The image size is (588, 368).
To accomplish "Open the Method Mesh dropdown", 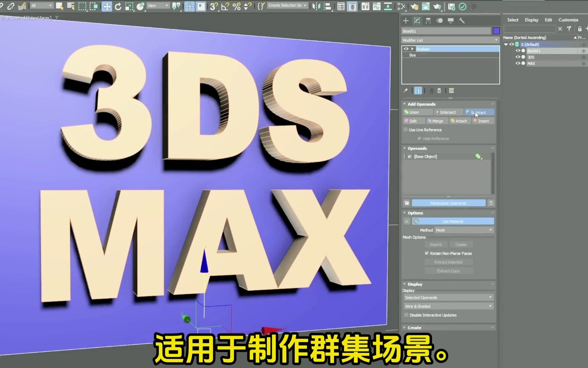I will [464, 230].
